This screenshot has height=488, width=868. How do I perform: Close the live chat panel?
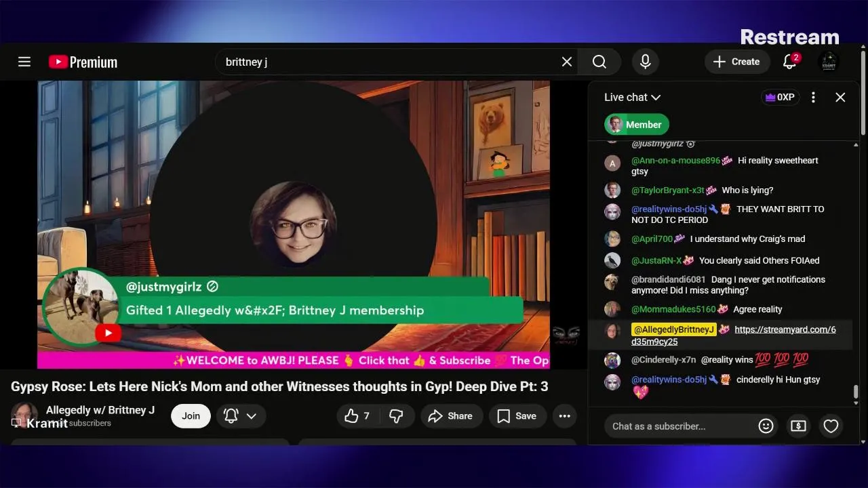pos(840,98)
